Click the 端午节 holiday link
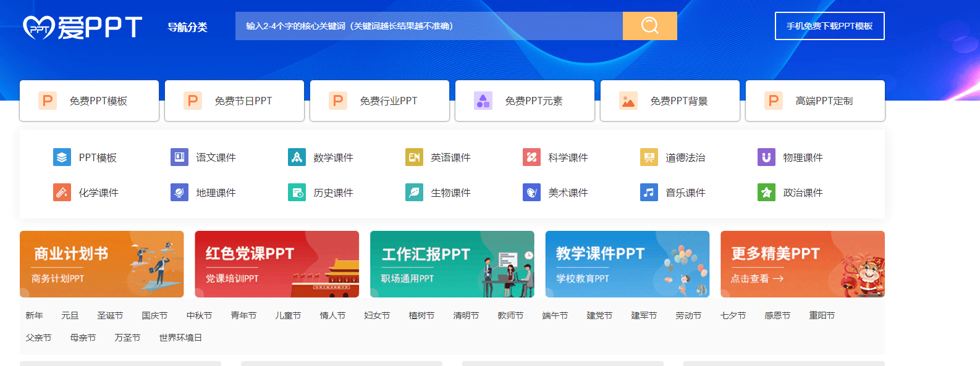Image resolution: width=980 pixels, height=366 pixels. click(x=555, y=315)
